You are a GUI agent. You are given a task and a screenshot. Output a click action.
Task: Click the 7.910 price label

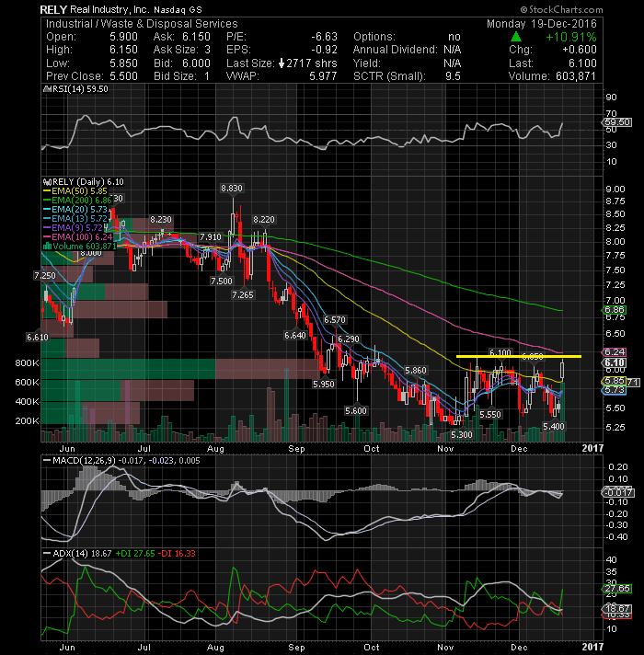pos(211,237)
